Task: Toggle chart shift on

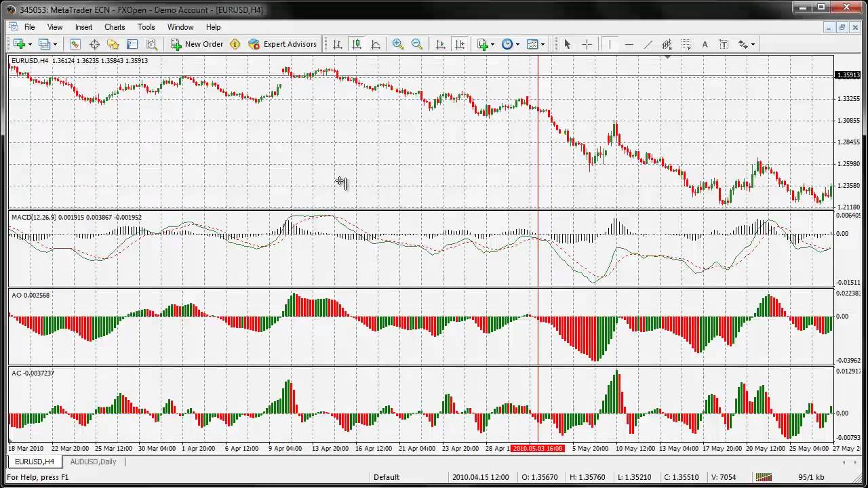Action: tap(459, 44)
